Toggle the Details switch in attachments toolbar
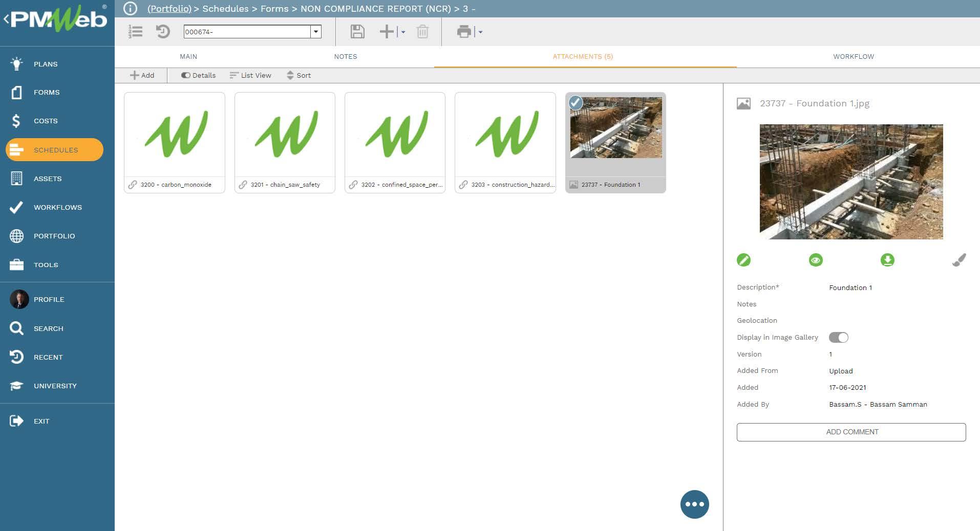The height and width of the screenshot is (531, 980). (x=185, y=75)
